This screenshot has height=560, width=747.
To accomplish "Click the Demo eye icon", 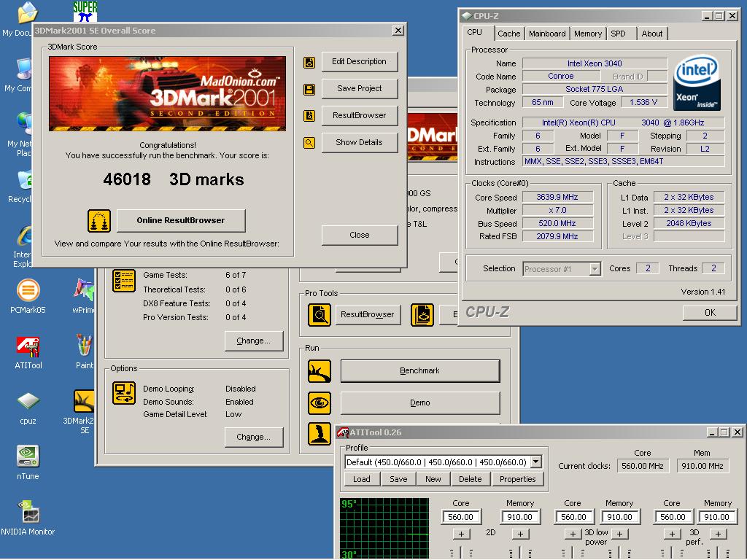I will (320, 402).
